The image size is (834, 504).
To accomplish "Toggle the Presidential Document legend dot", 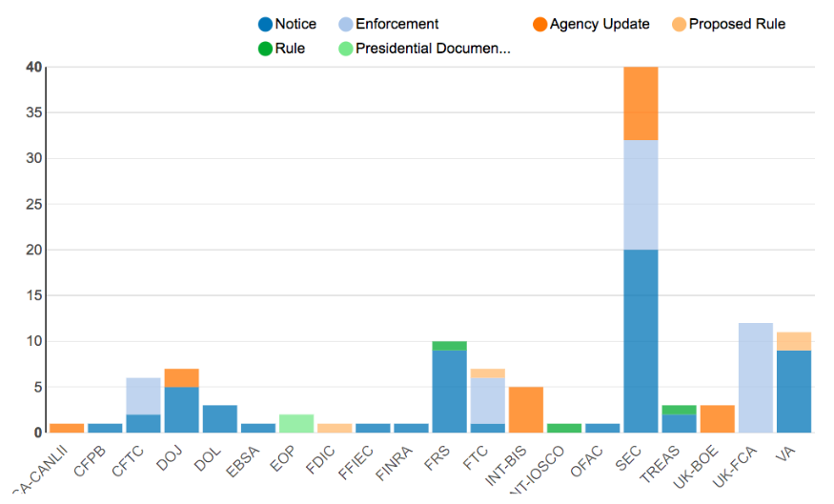I will pyautogui.click(x=346, y=49).
